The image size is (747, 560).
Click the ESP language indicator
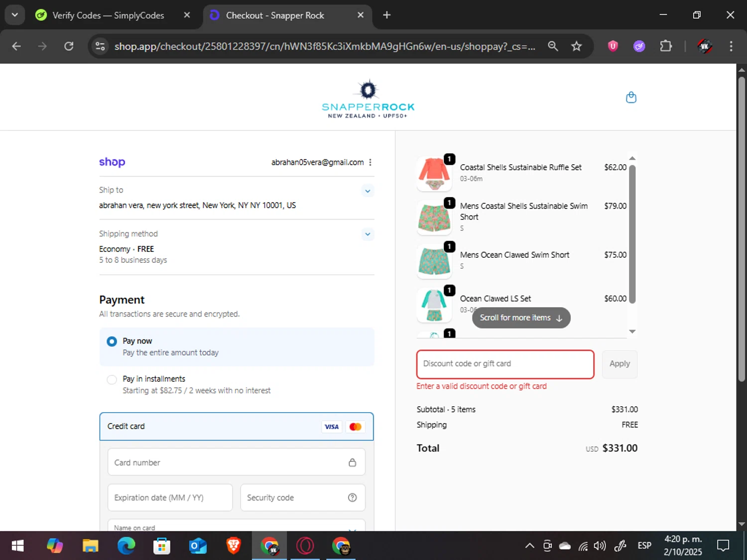pyautogui.click(x=644, y=546)
